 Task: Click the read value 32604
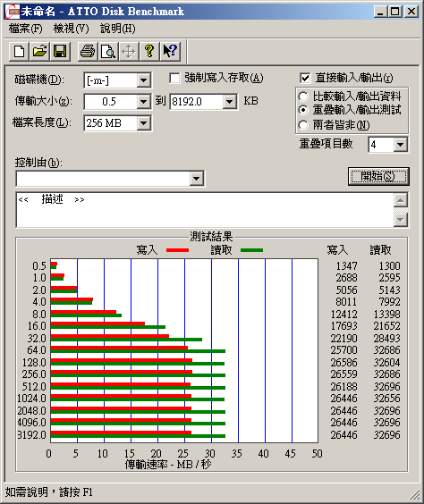pyautogui.click(x=387, y=363)
